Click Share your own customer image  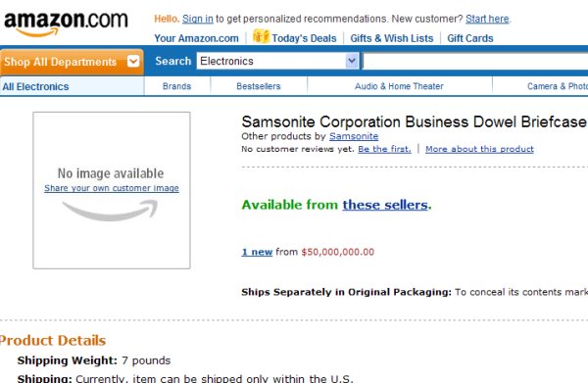(112, 188)
